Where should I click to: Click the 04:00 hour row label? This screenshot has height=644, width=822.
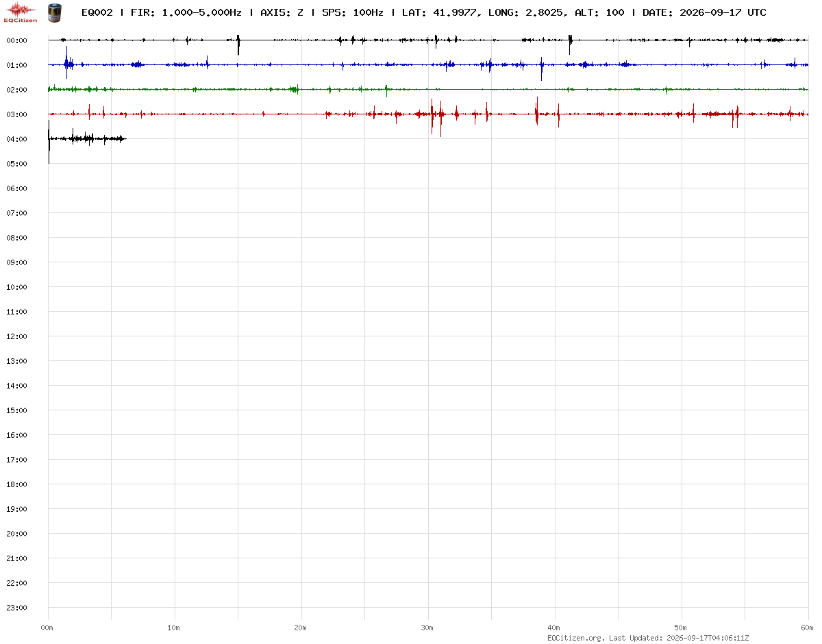coord(16,139)
